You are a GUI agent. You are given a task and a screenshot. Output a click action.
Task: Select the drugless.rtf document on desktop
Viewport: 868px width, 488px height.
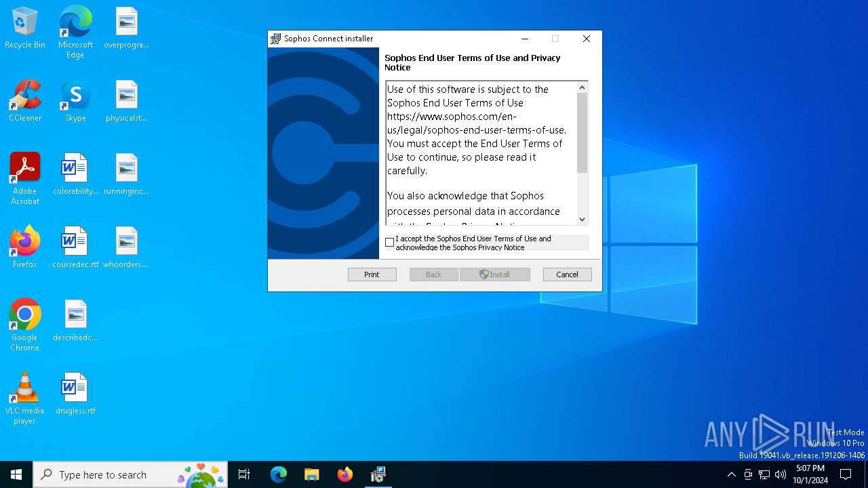[75, 394]
